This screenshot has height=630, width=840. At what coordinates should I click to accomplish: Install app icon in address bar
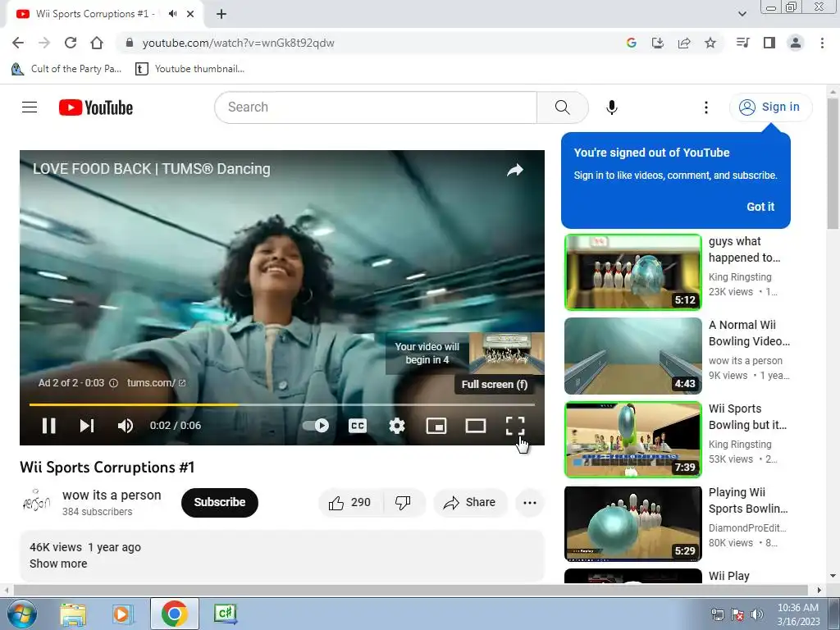657,43
